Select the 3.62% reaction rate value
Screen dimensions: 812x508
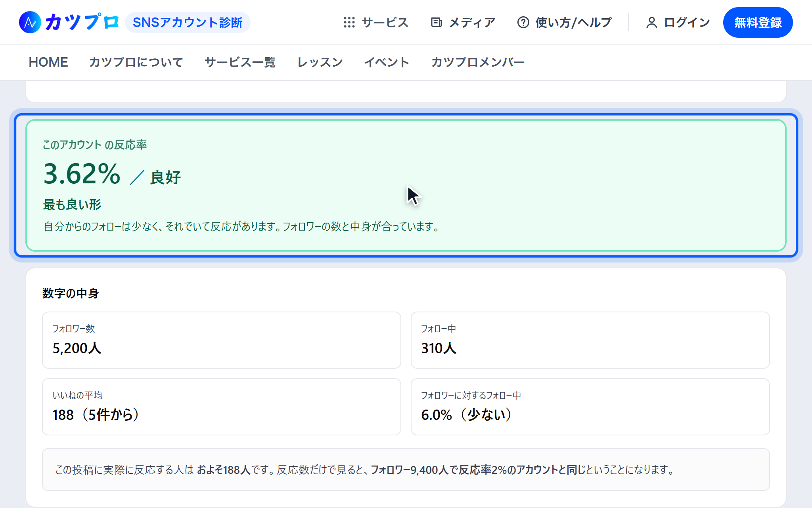[82, 174]
